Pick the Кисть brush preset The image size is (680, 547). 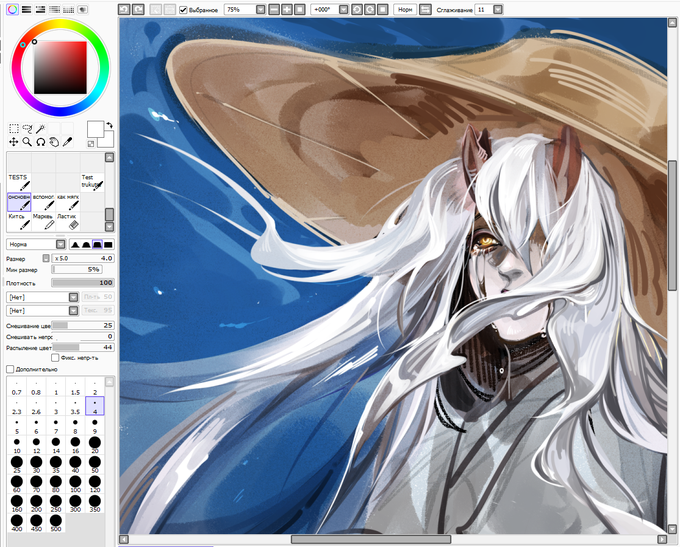coord(19,222)
